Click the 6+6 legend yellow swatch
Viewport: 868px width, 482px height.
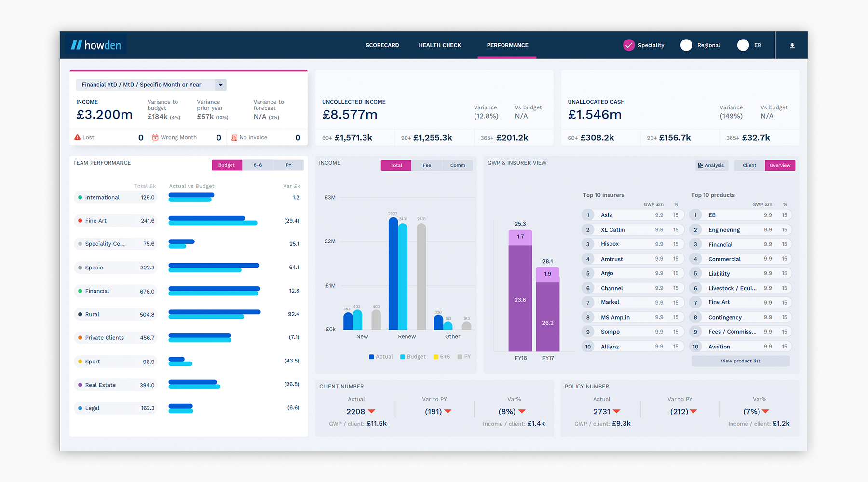click(436, 357)
